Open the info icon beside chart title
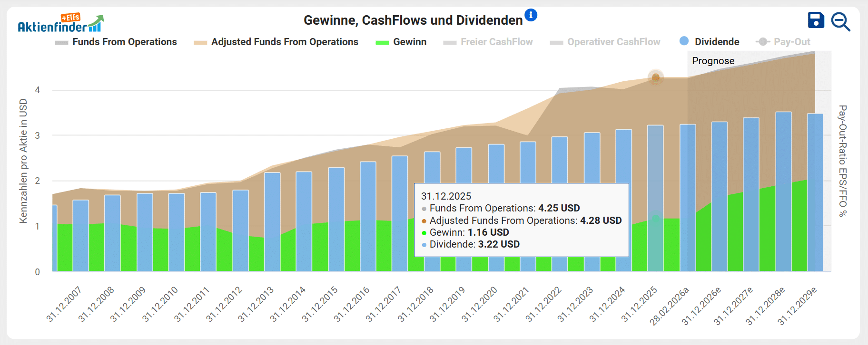This screenshot has height=345, width=868. 531,15
